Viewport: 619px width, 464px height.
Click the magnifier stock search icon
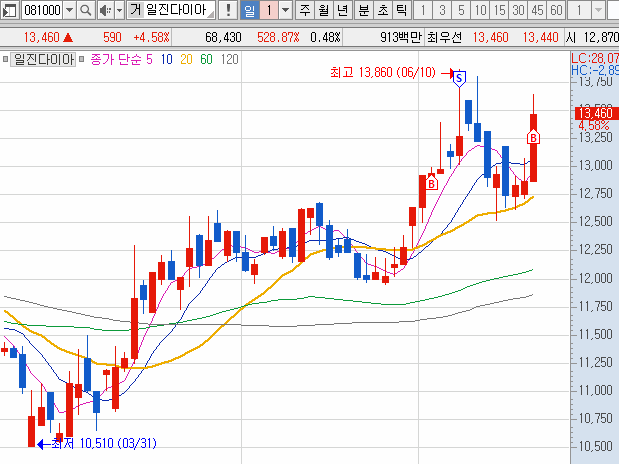pyautogui.click(x=84, y=11)
